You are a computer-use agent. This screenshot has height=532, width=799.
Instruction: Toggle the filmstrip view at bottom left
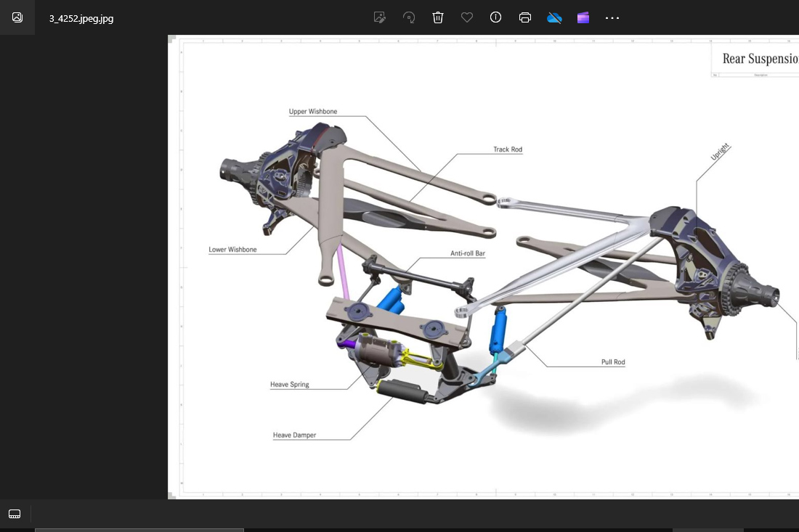click(x=15, y=514)
